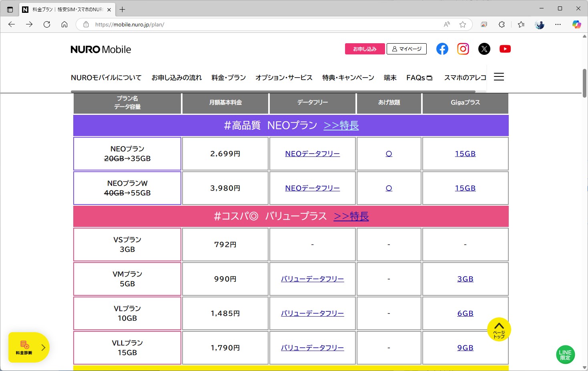Open the YouTube channel icon
The width and height of the screenshot is (588, 371).
[505, 48]
